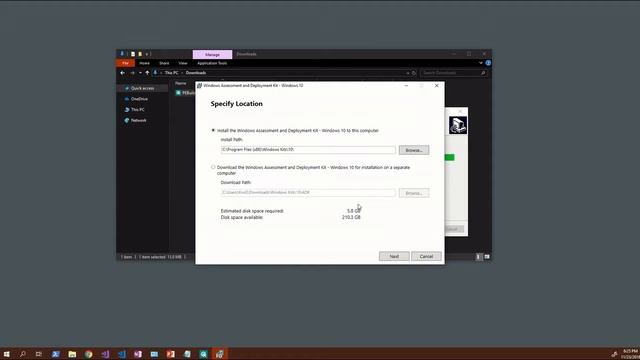This screenshot has width=640, height=360.
Task: Select This PC in navigation pane
Action: click(138, 109)
